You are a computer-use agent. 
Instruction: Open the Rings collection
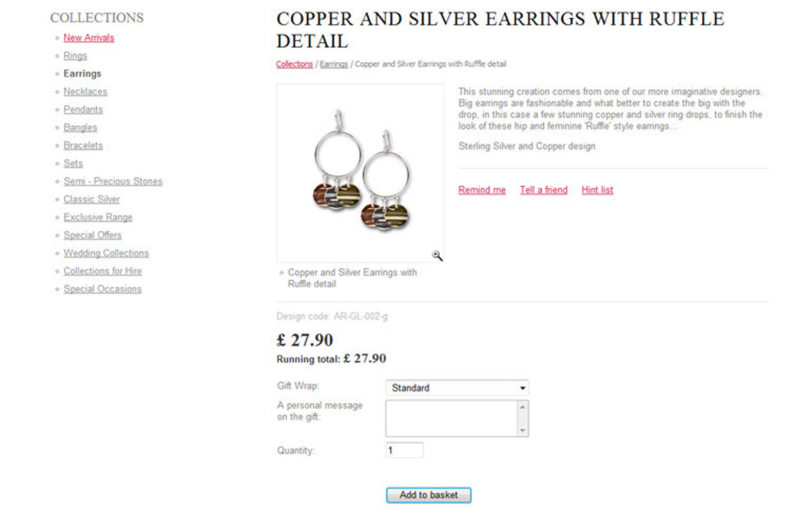coord(75,56)
